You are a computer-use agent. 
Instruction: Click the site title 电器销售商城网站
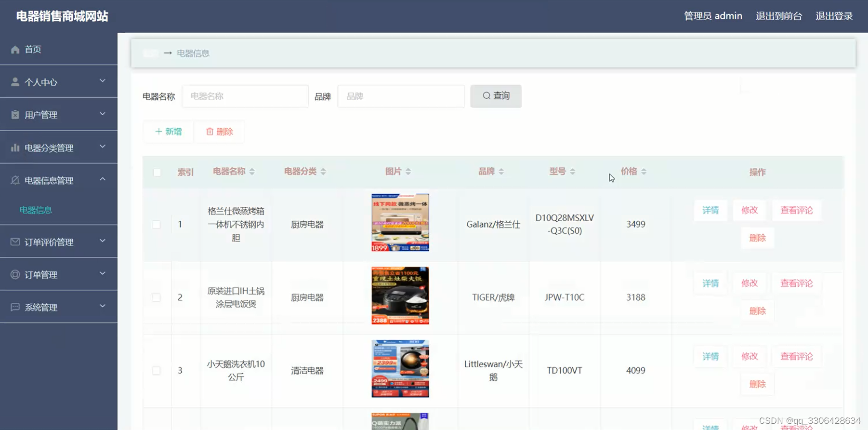coord(62,16)
